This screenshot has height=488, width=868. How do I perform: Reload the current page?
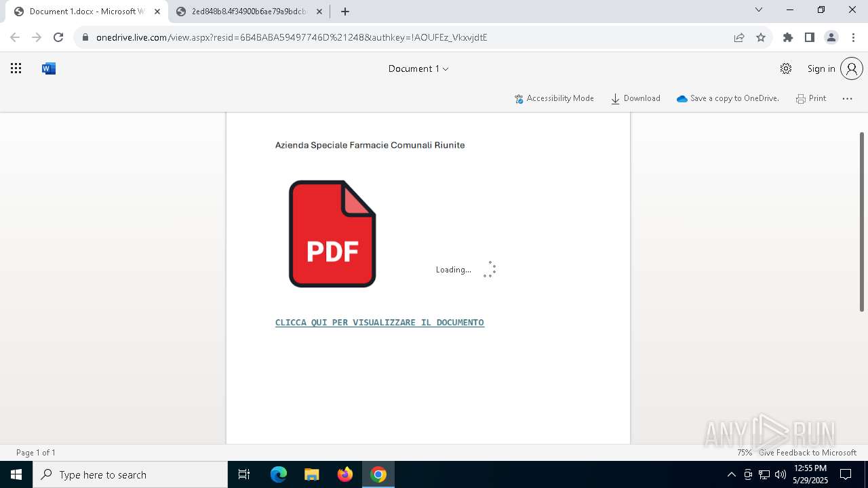(58, 37)
